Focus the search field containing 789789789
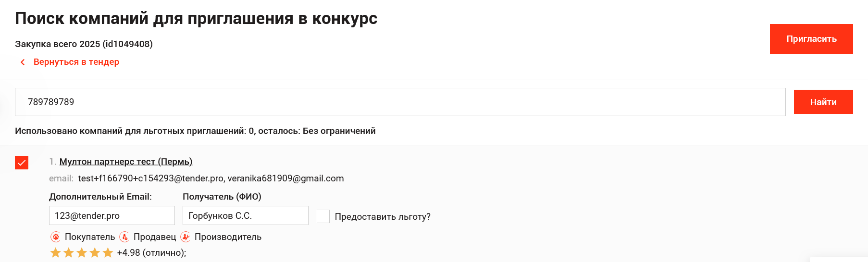Screen dimensions: 868x262 click(x=400, y=102)
